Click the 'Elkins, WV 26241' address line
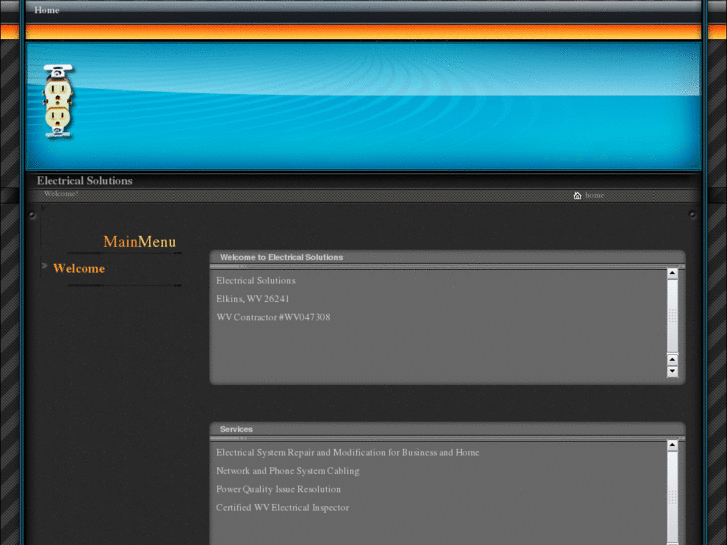The image size is (727, 545). pos(253,299)
